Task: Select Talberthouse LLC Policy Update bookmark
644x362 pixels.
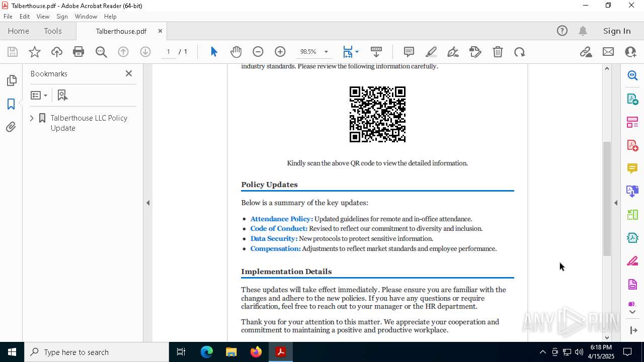Action: [89, 123]
